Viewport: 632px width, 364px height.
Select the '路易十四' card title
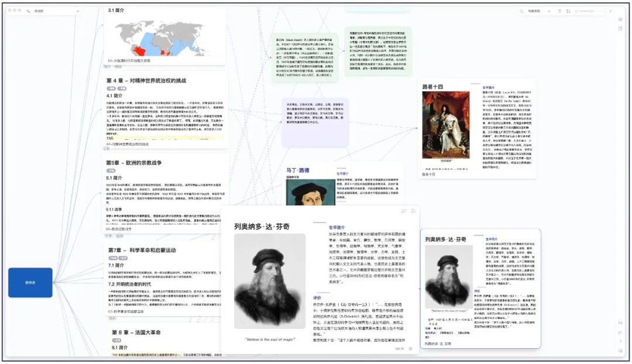point(432,87)
